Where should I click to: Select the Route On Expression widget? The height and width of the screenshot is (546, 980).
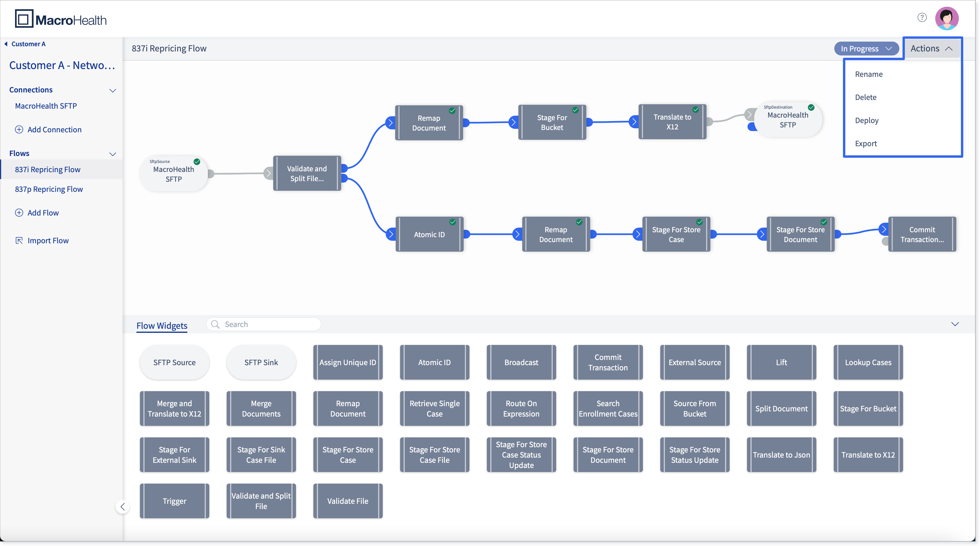pyautogui.click(x=521, y=408)
